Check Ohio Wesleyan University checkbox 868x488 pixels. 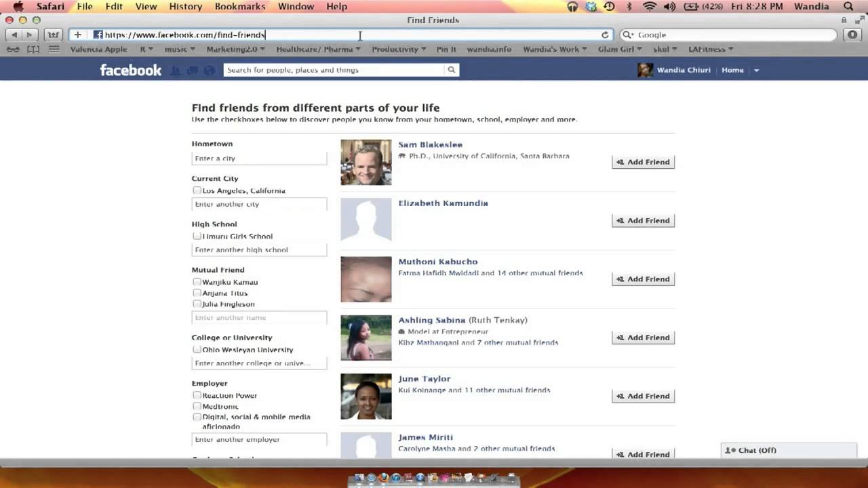197,350
